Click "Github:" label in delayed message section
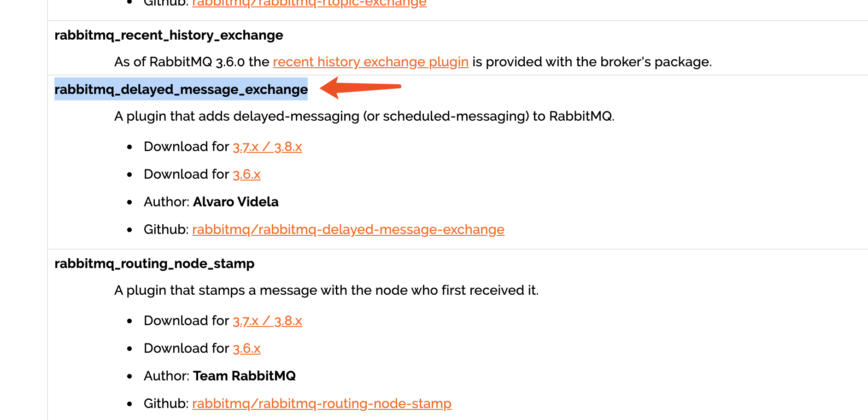 pos(166,229)
